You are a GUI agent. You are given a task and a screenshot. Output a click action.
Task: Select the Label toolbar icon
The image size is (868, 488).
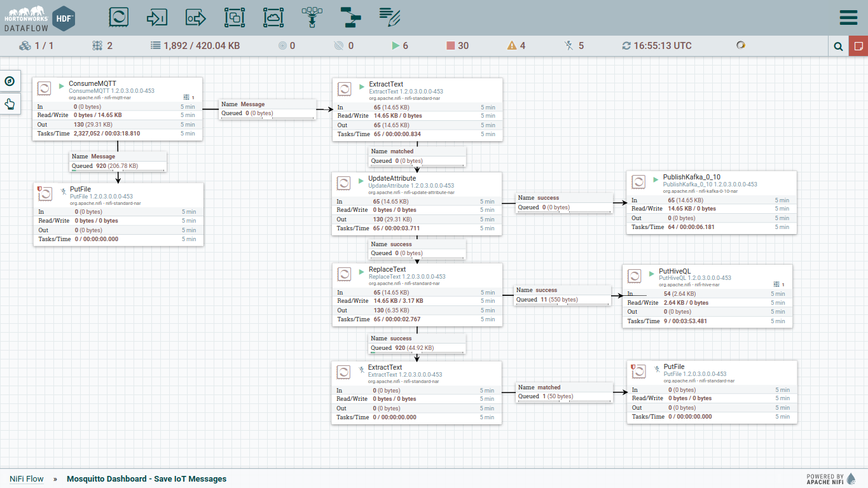(389, 17)
